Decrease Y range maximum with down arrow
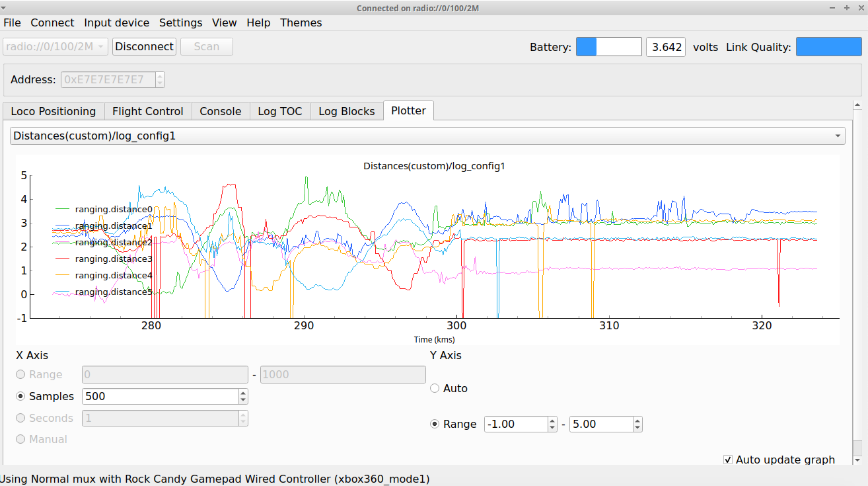This screenshot has width=868, height=486. coord(637,428)
